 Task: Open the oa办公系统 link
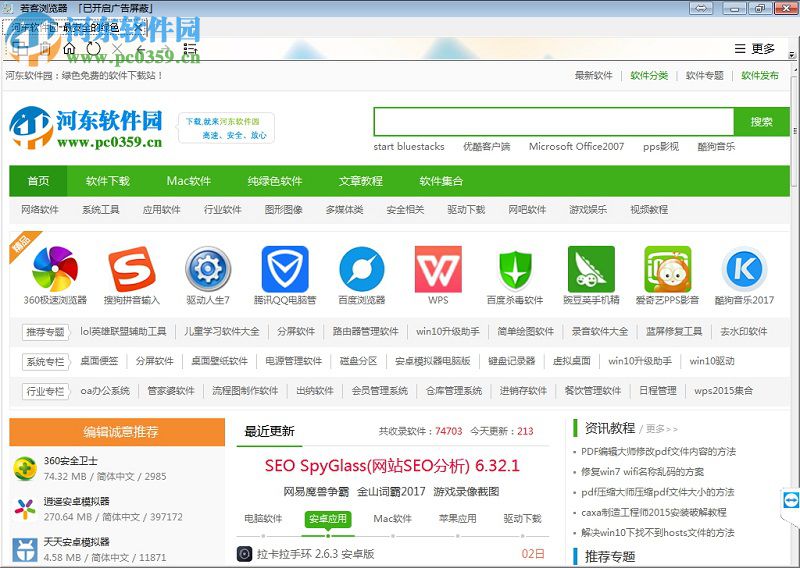[105, 391]
